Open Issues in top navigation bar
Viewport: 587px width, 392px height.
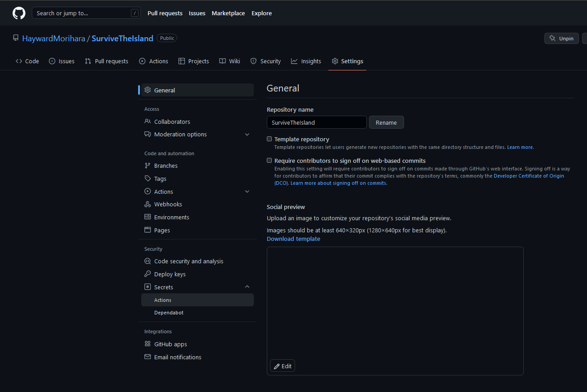click(197, 13)
